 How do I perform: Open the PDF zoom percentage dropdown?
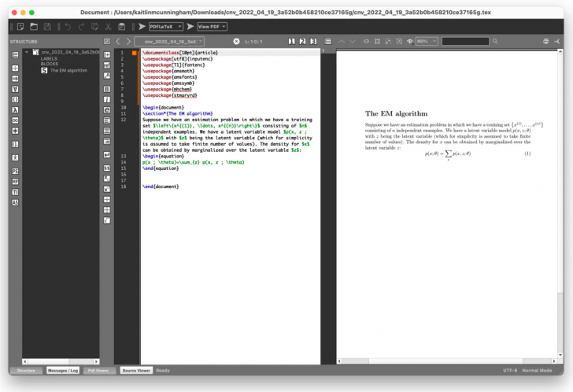(427, 41)
